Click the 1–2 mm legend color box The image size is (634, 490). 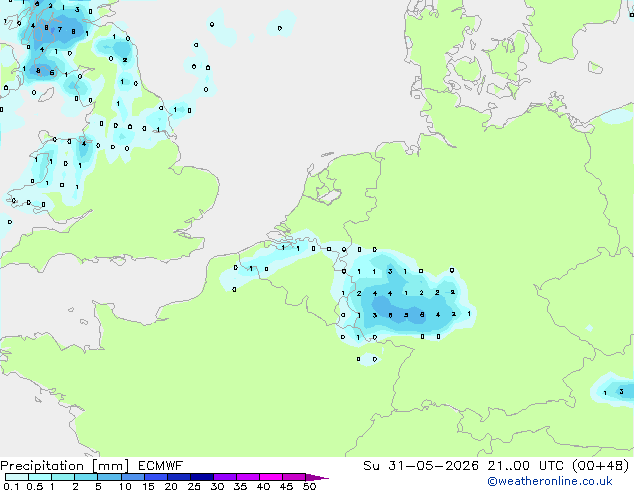coord(63,477)
